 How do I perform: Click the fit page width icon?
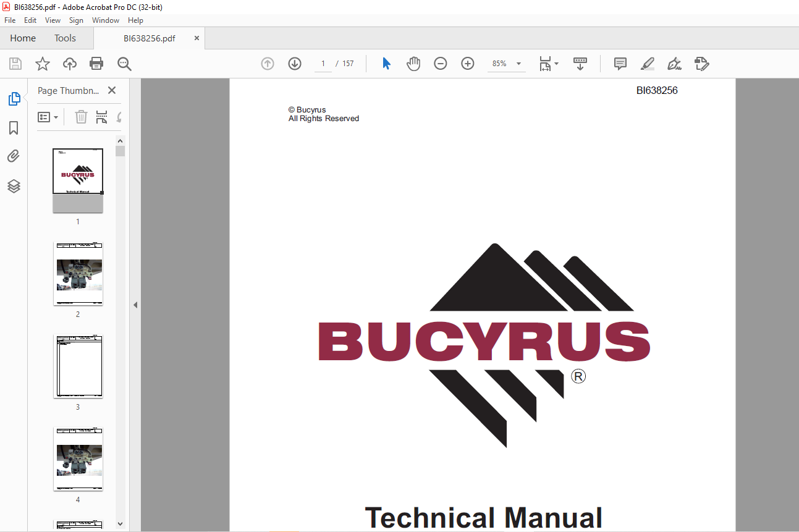pyautogui.click(x=545, y=64)
